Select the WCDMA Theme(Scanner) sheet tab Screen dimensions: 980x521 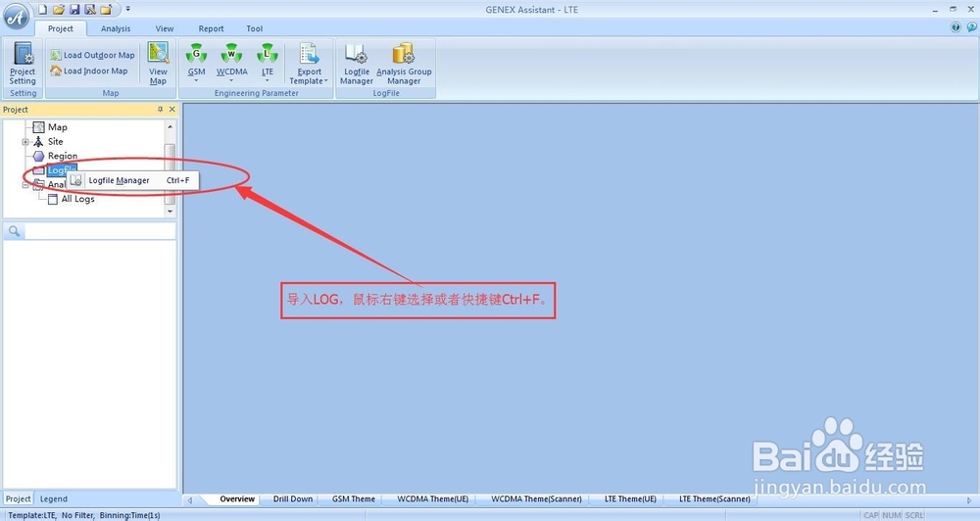coord(536,498)
